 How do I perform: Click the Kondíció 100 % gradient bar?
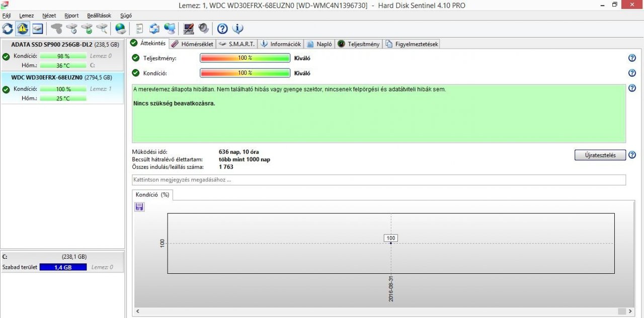pyautogui.click(x=245, y=73)
